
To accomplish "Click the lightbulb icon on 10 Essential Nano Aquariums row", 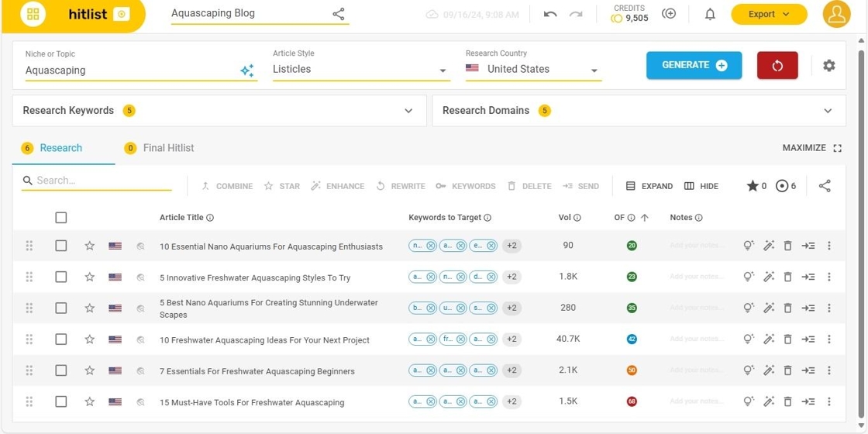I will 748,246.
